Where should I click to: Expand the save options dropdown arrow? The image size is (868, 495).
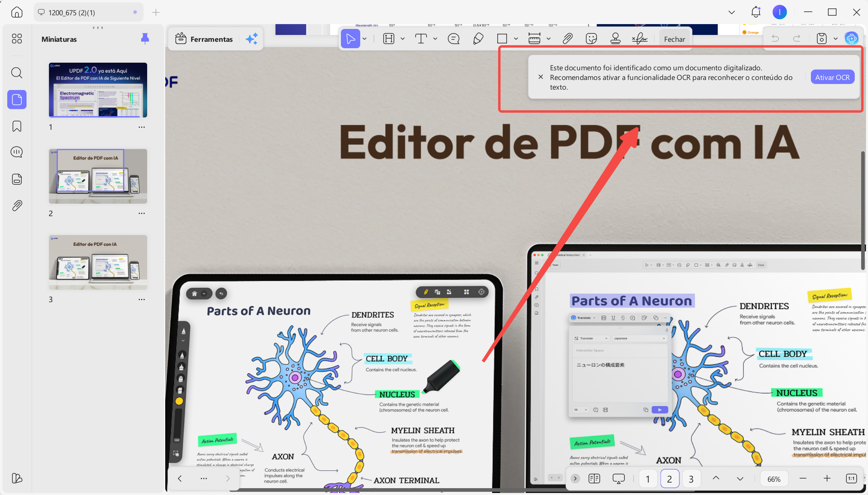click(835, 39)
